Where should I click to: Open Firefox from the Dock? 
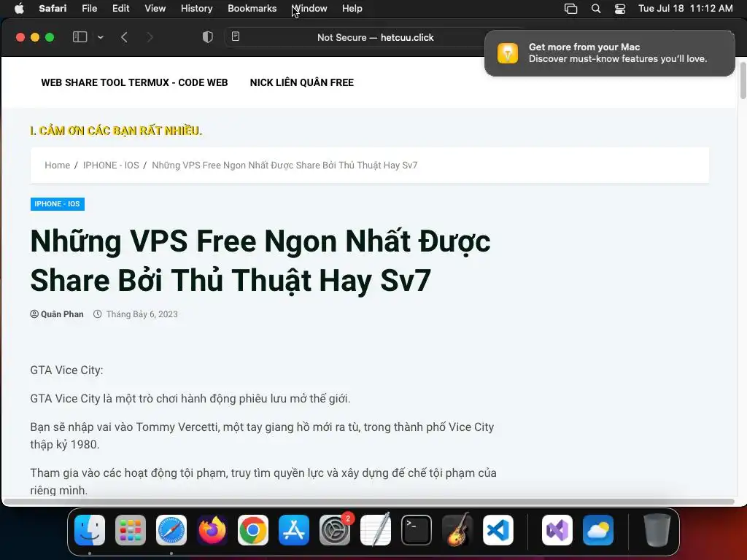[x=212, y=530]
